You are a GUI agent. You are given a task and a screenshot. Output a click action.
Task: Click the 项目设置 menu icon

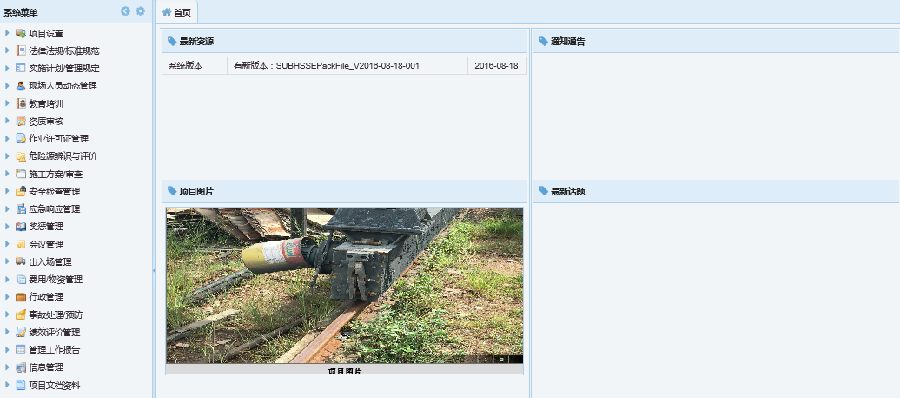point(21,33)
